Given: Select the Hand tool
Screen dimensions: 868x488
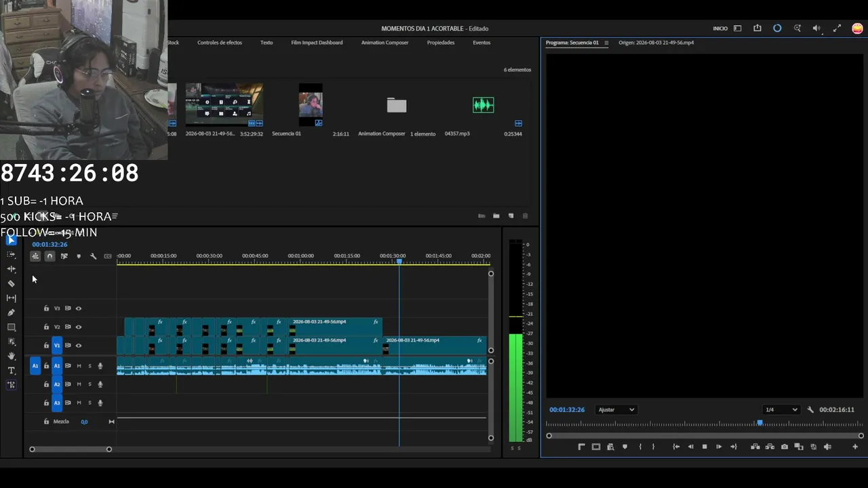Looking at the screenshot, I should 11,356.
